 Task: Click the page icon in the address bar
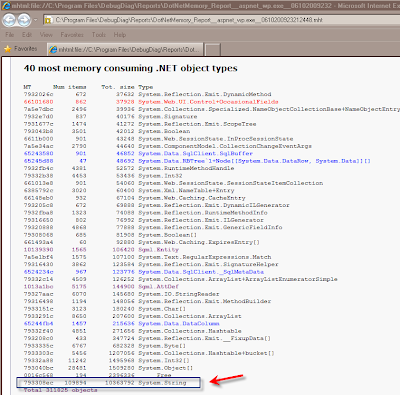[x=48, y=20]
